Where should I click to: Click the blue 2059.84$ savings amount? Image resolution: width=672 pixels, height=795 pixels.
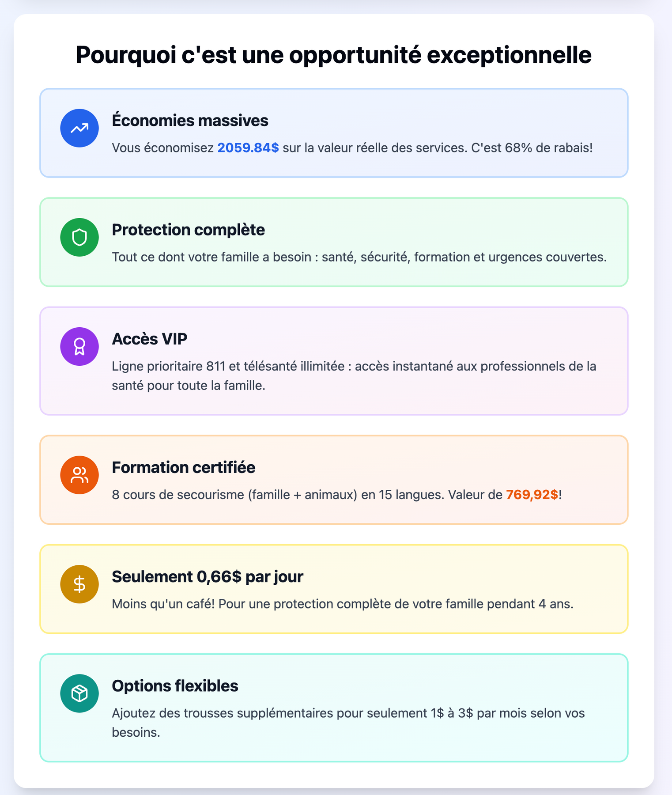248,148
